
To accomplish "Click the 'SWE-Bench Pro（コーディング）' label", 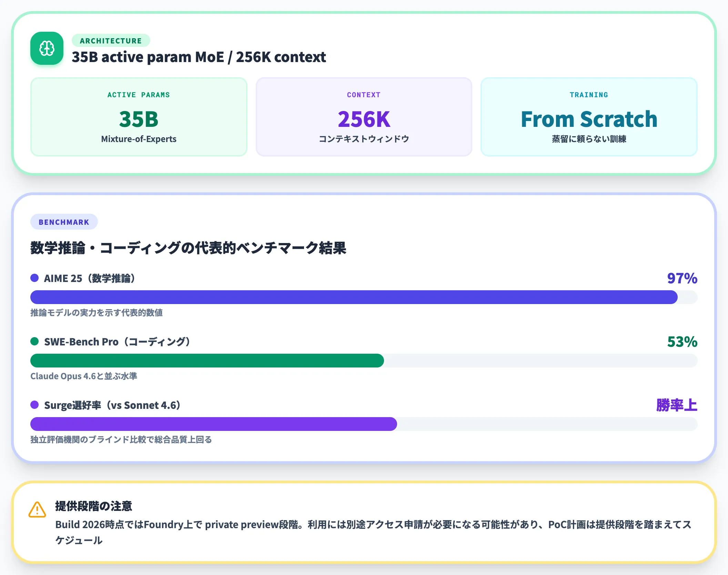I will pyautogui.click(x=117, y=342).
